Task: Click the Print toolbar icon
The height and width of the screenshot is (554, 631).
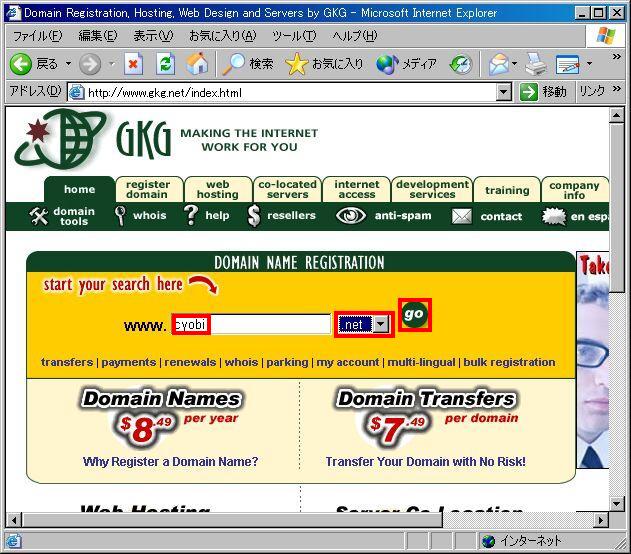Action: pos(536,64)
